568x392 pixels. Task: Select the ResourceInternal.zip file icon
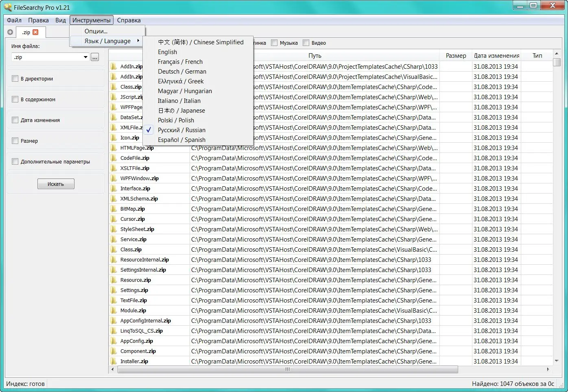pos(114,259)
